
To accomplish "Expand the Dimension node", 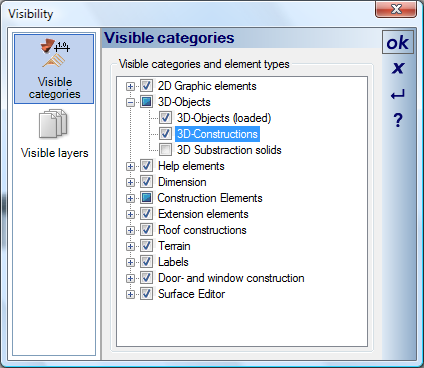I will click(130, 182).
